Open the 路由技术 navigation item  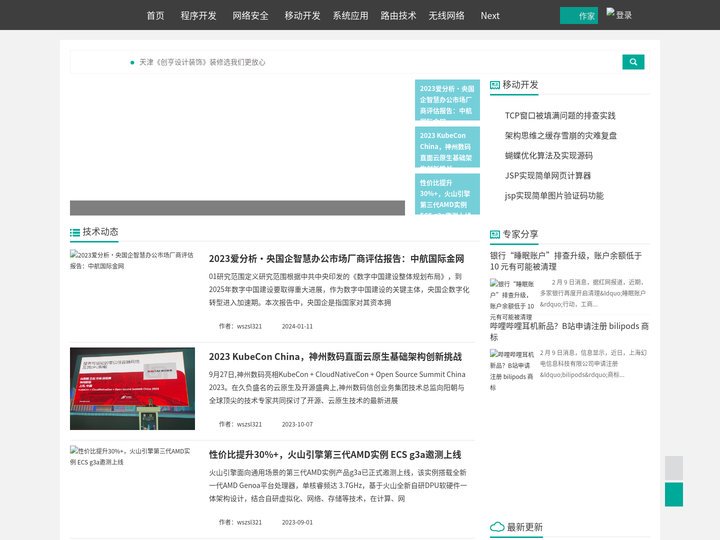point(398,16)
